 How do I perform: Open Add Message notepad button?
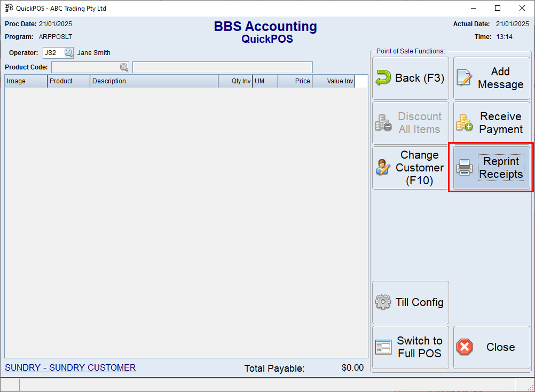click(492, 78)
